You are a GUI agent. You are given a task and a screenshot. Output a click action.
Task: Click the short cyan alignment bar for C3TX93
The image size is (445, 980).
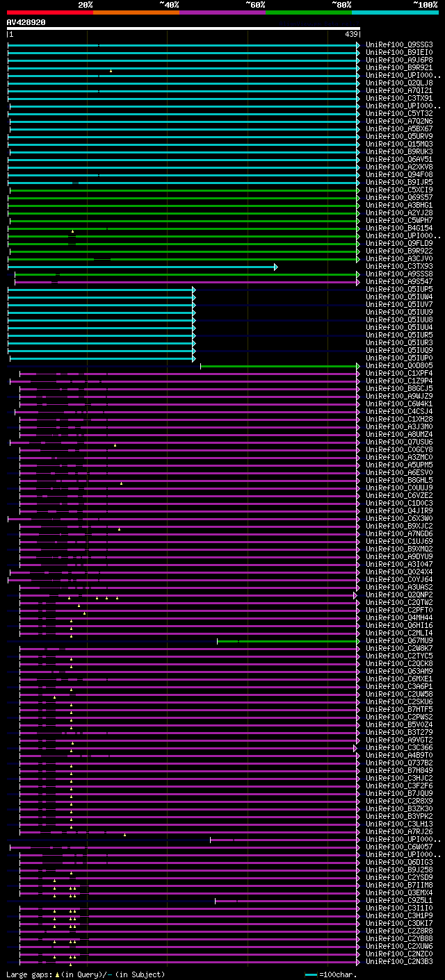click(x=143, y=267)
